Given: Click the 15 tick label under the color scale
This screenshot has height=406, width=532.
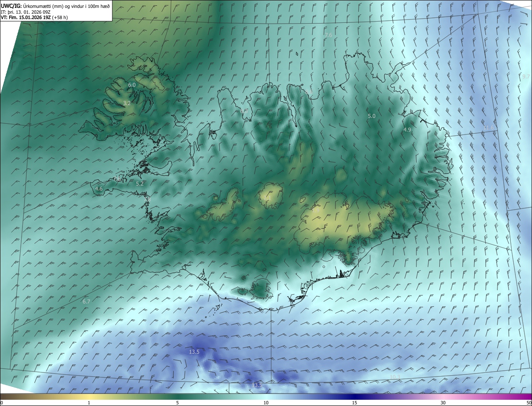Looking at the screenshot, I should coord(355,403).
